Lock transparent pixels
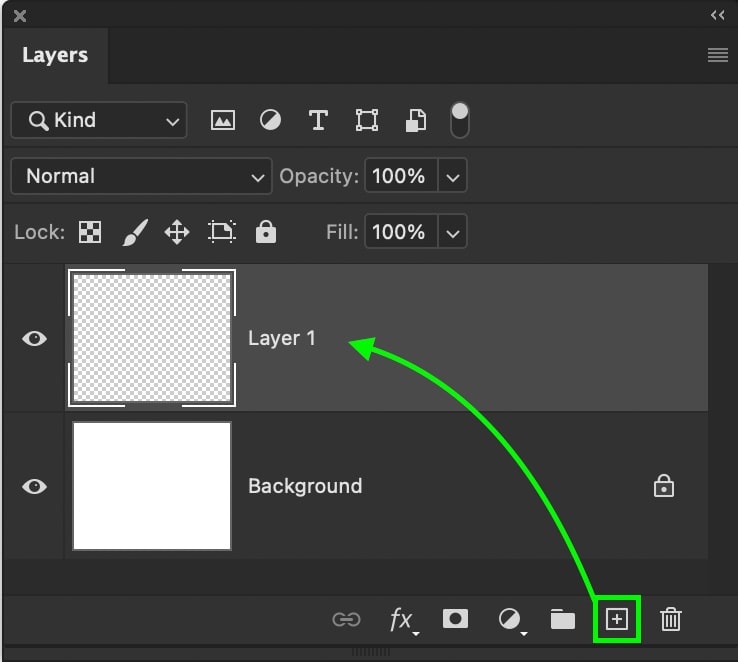Viewport: 738px width, 662px height. [90, 233]
